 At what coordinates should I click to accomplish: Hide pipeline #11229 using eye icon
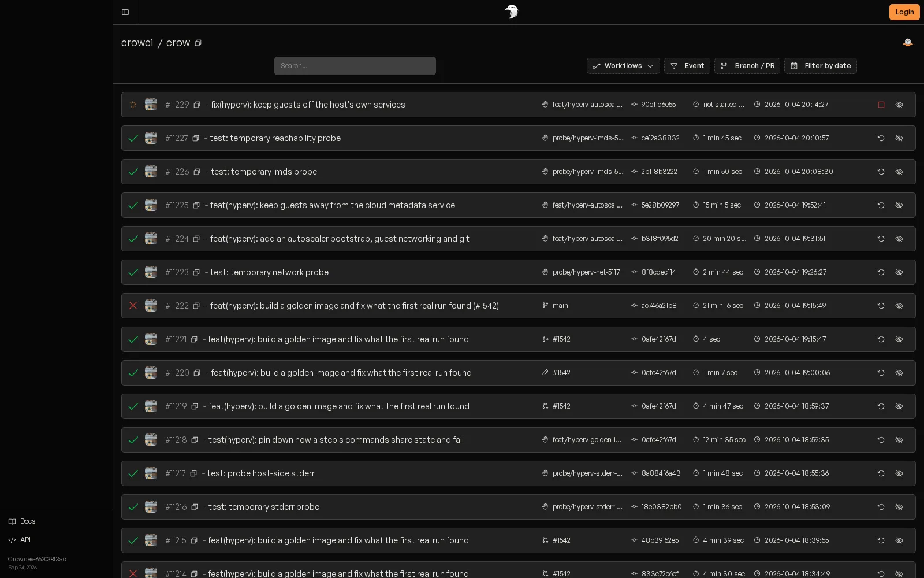pos(899,105)
